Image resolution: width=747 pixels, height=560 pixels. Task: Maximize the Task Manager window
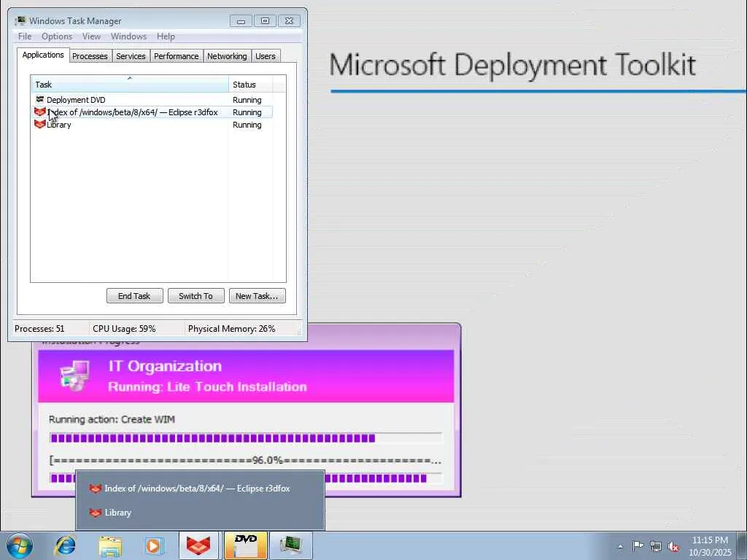coord(265,21)
